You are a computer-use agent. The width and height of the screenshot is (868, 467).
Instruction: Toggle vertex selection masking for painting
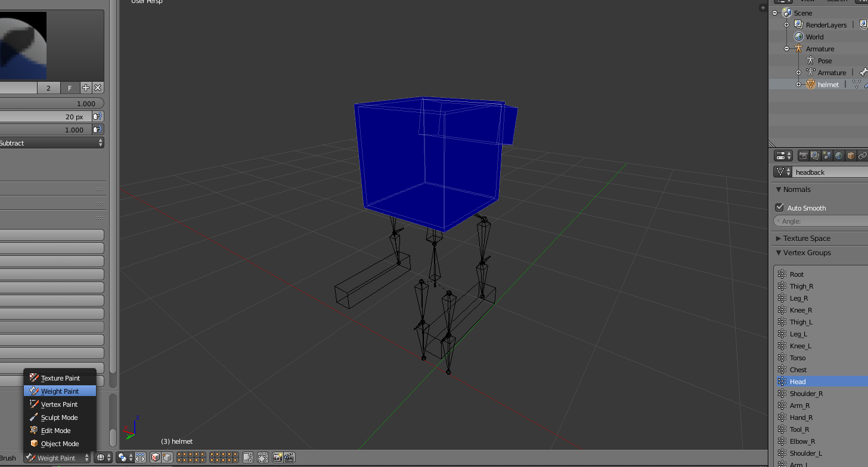click(x=167, y=457)
